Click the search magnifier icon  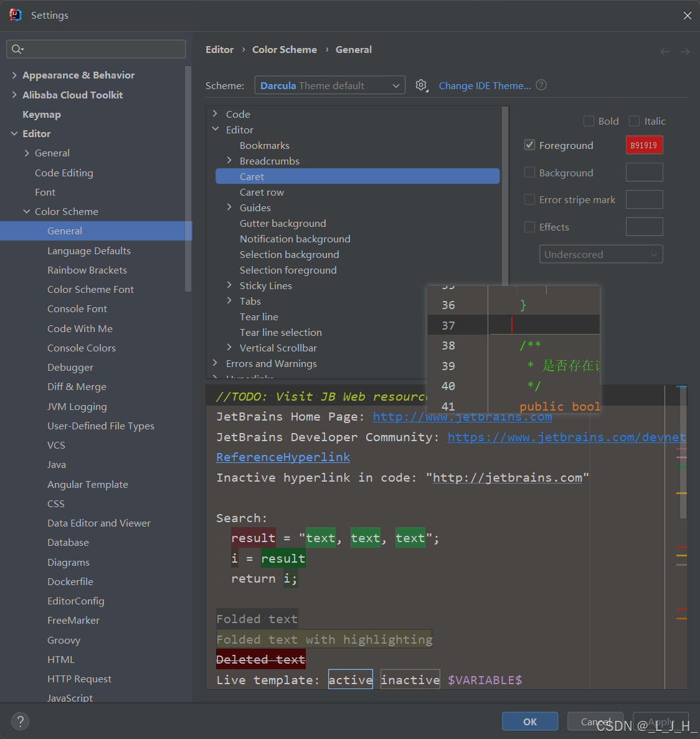click(17, 49)
